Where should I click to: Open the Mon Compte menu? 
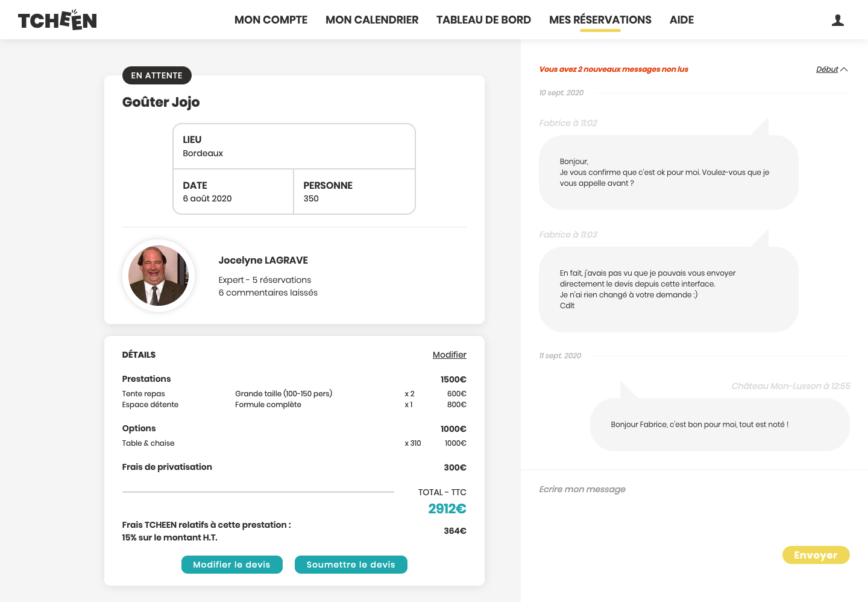271,20
